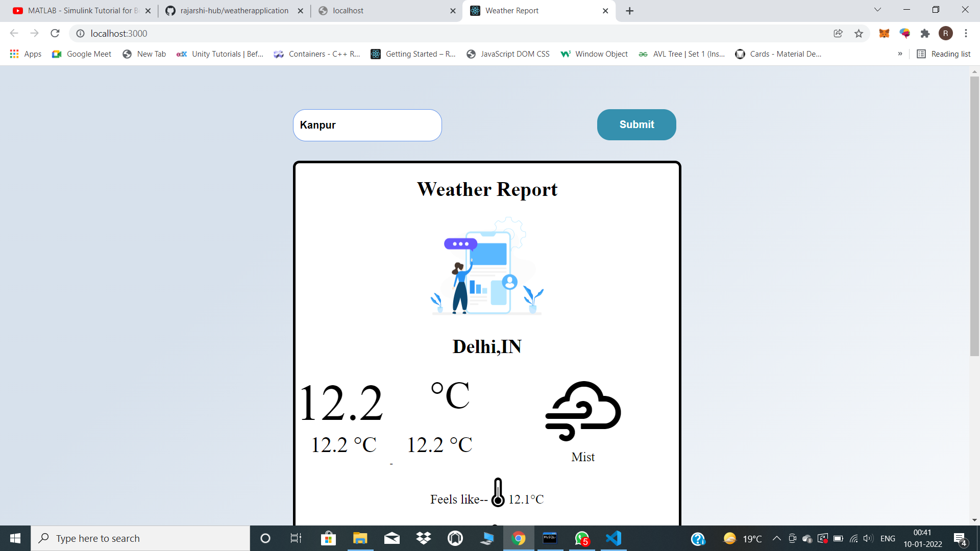Viewport: 980px width, 551px height.
Task: Open the Chrome three-dot menu
Action: (966, 33)
